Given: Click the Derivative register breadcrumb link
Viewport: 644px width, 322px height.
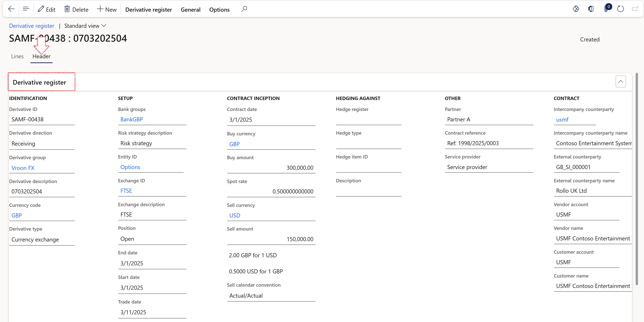Looking at the screenshot, I should pyautogui.click(x=32, y=26).
